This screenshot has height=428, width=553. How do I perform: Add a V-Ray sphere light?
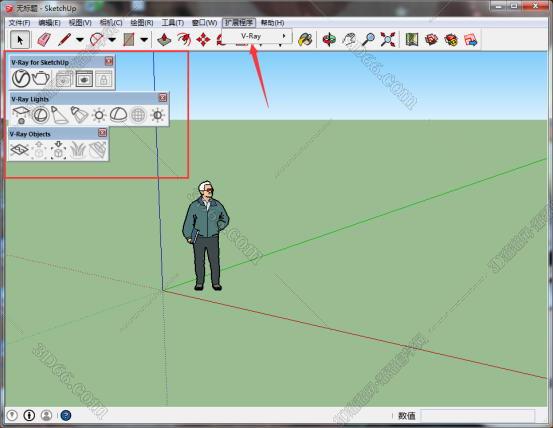coord(40,115)
